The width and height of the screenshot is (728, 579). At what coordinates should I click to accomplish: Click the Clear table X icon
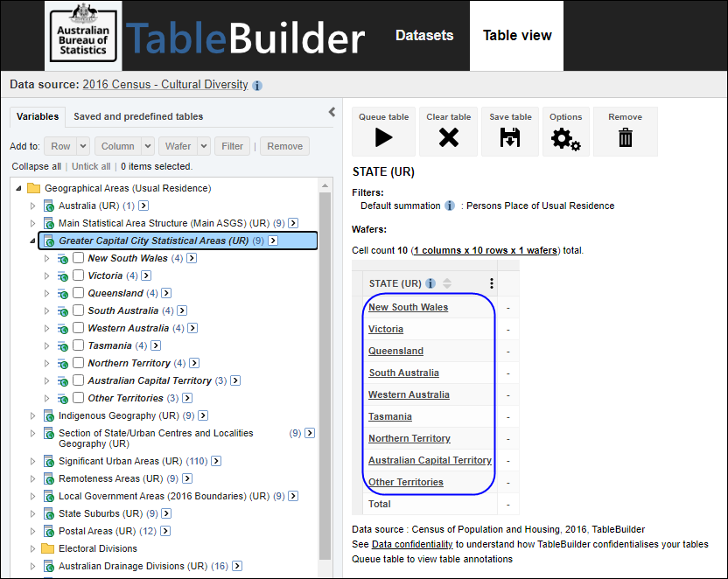pyautogui.click(x=448, y=136)
